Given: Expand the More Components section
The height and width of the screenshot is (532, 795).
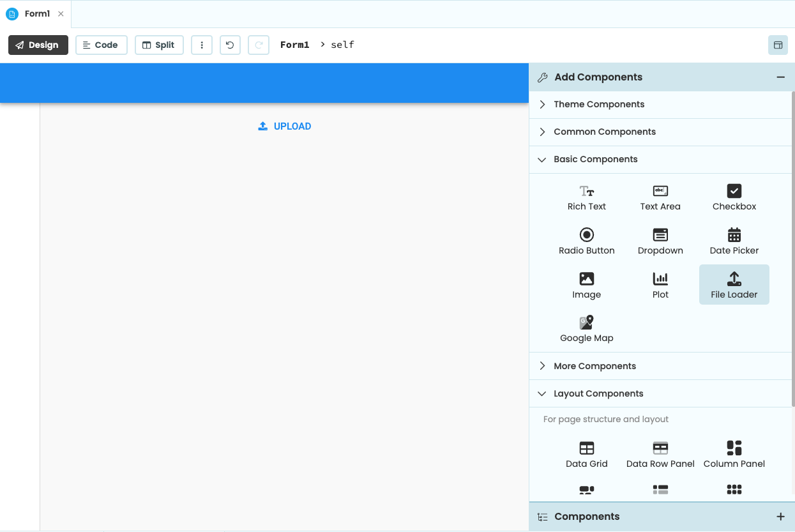Looking at the screenshot, I should click(x=594, y=366).
